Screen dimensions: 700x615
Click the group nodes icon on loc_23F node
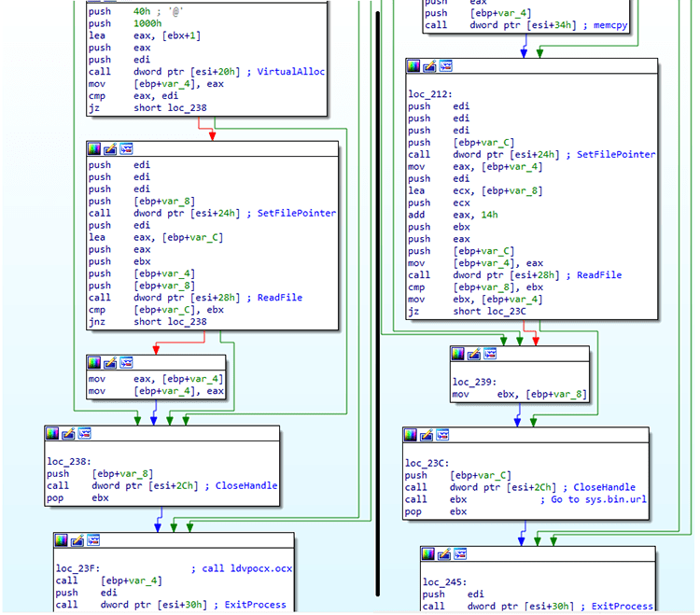(92, 541)
